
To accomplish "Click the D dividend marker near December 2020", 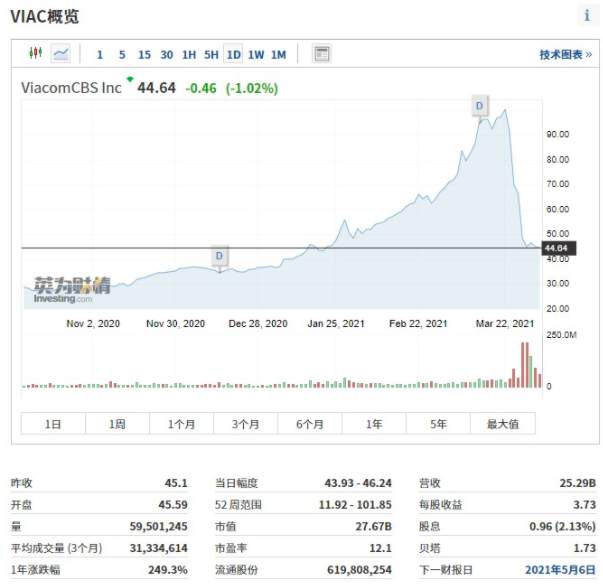I will [219, 256].
